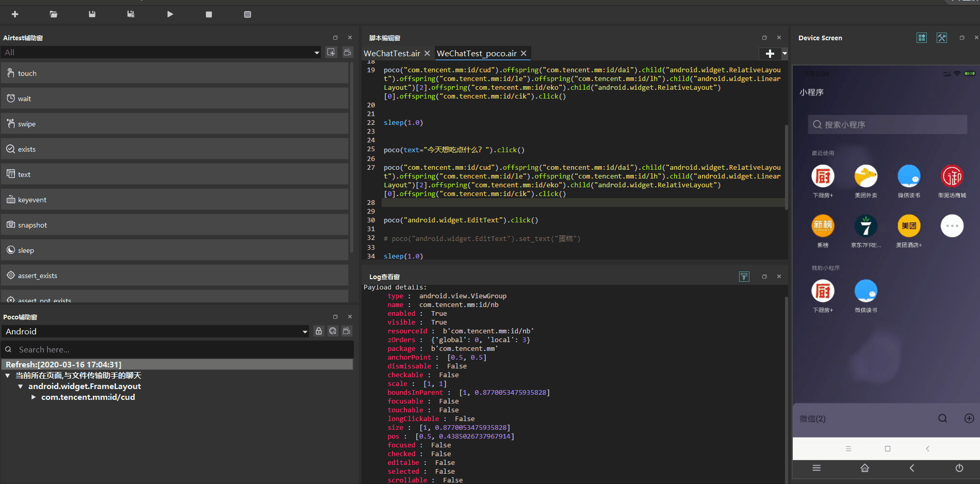Image resolution: width=980 pixels, height=484 pixels.
Task: Click the Save As toolbar icon
Action: click(x=131, y=14)
